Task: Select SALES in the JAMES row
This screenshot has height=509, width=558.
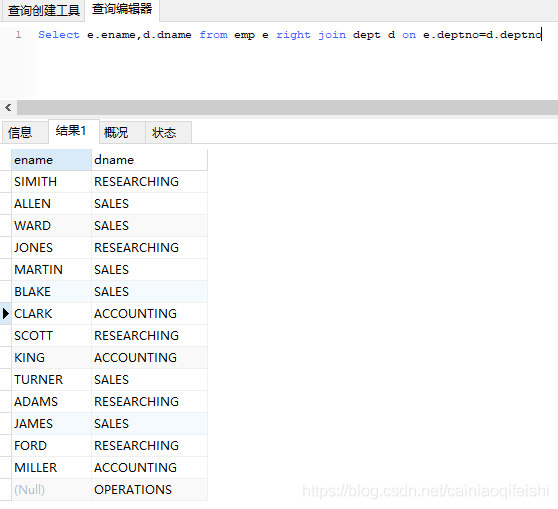Action: (x=149, y=424)
